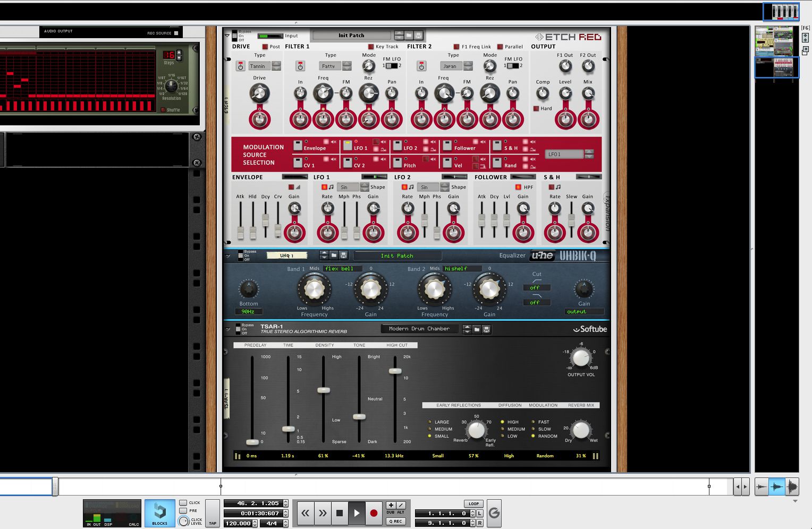Click the tempo value 120.000

238,523
